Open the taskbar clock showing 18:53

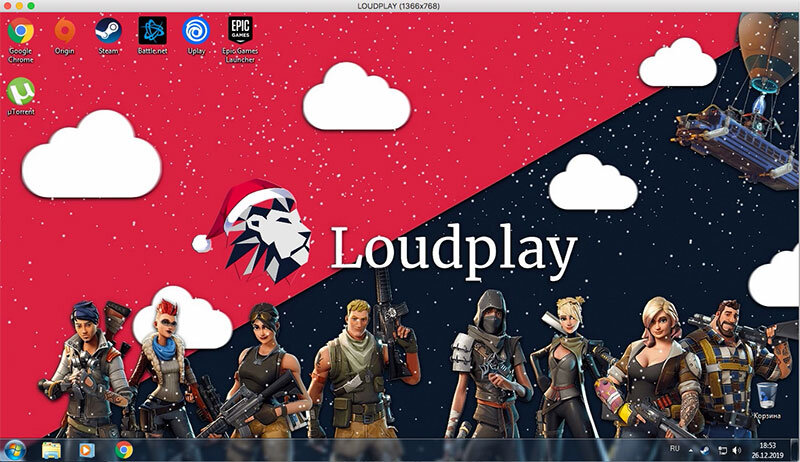coord(767,450)
